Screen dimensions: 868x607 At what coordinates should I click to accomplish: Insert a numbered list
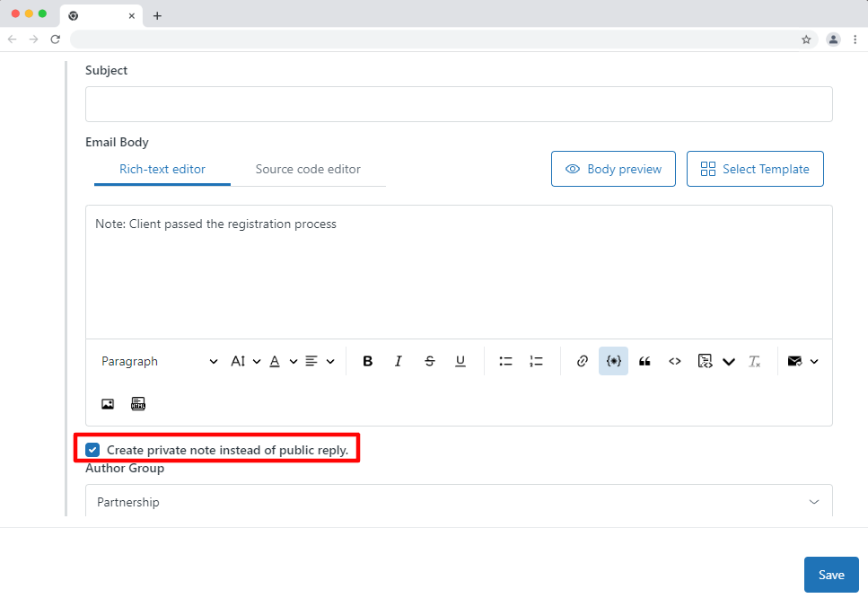536,361
